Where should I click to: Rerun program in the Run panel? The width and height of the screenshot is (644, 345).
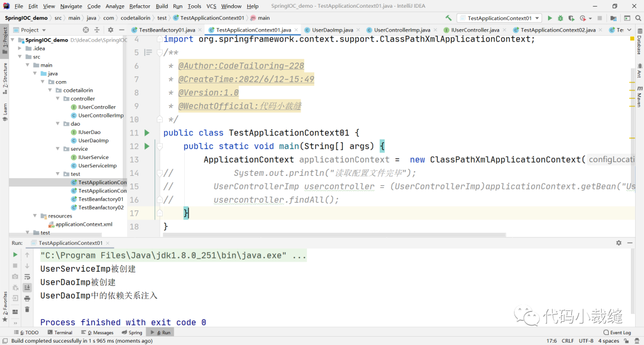(x=15, y=255)
